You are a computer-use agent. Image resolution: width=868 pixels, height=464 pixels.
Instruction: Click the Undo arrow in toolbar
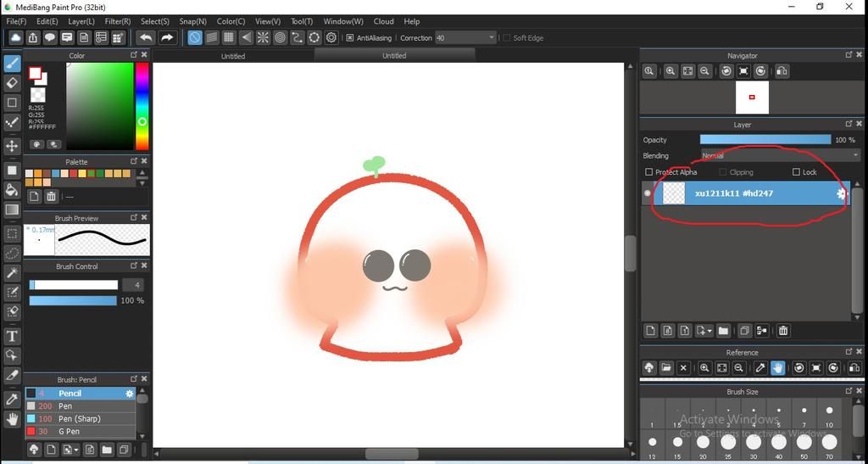click(146, 37)
